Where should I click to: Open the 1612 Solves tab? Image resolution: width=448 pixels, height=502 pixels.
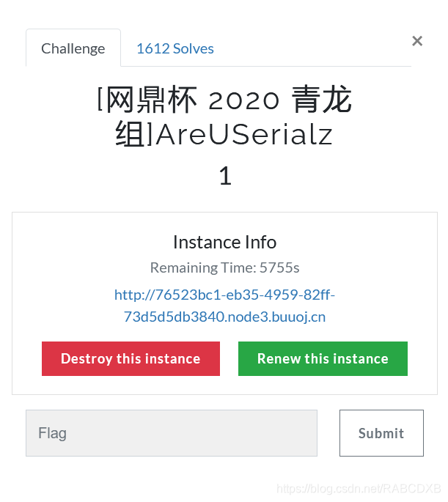coord(175,48)
